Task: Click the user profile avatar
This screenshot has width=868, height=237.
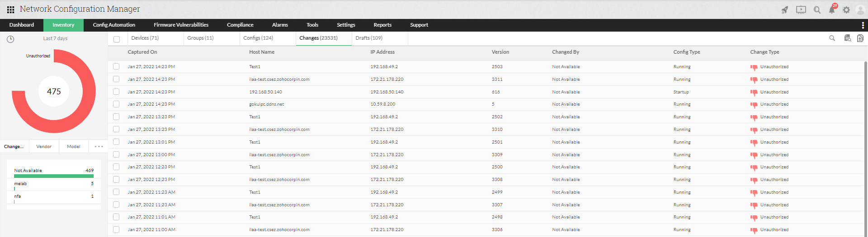Action: [x=860, y=10]
